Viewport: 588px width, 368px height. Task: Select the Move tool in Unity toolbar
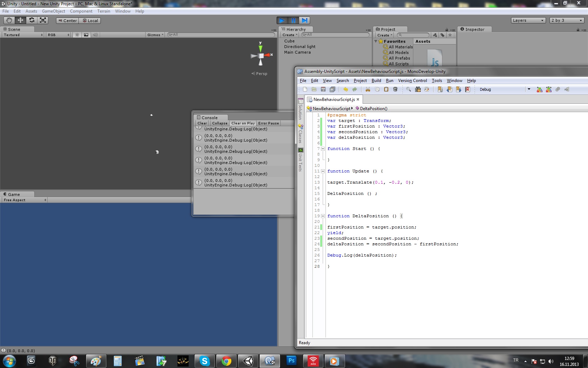pyautogui.click(x=20, y=20)
